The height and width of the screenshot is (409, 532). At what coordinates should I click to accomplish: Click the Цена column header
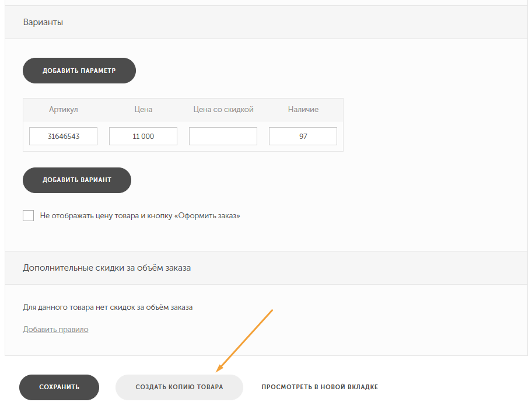click(x=143, y=109)
